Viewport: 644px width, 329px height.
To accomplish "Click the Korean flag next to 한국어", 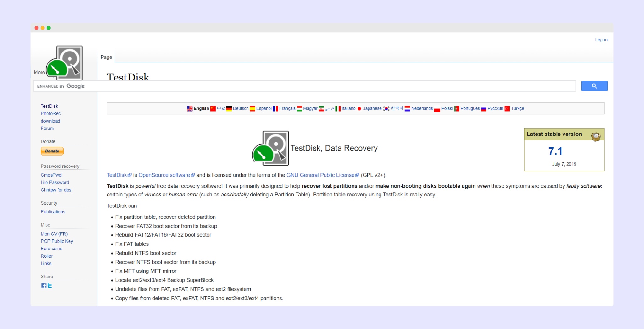I will point(386,108).
